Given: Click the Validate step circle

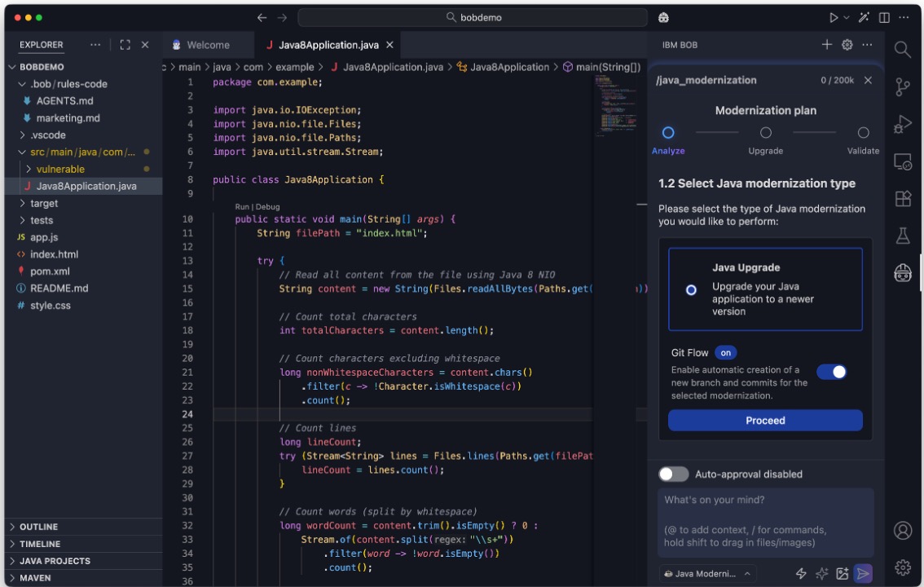Looking at the screenshot, I should (863, 133).
